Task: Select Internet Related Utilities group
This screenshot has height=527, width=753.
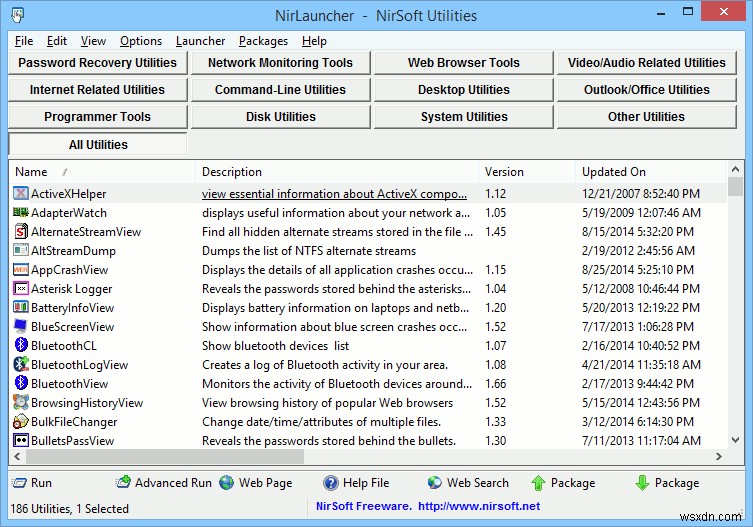Action: pyautogui.click(x=97, y=90)
